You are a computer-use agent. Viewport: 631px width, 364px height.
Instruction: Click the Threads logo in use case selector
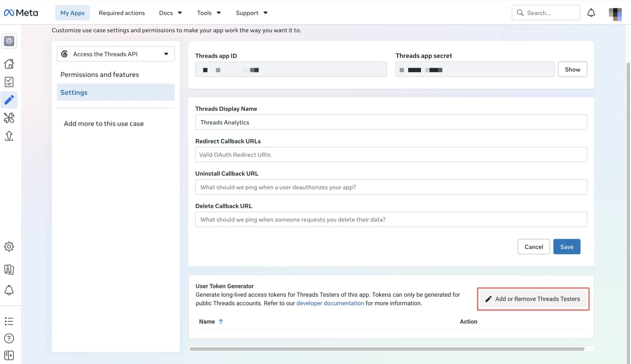point(65,54)
